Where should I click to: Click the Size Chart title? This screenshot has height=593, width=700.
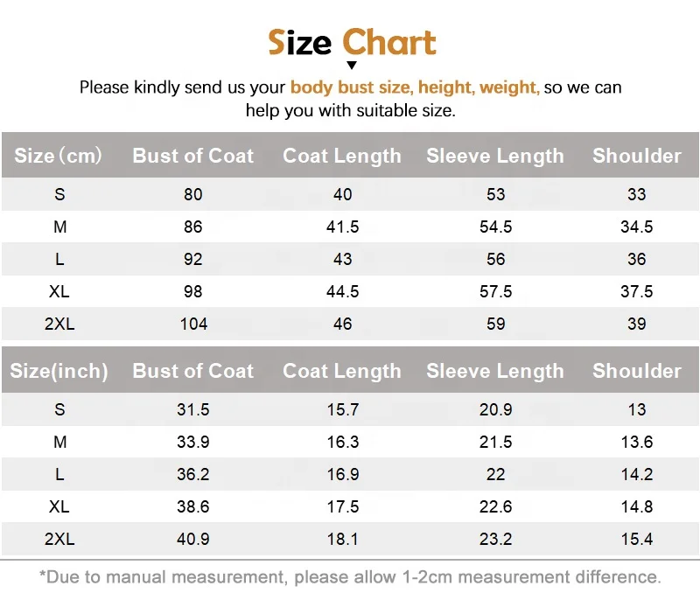pos(352,42)
